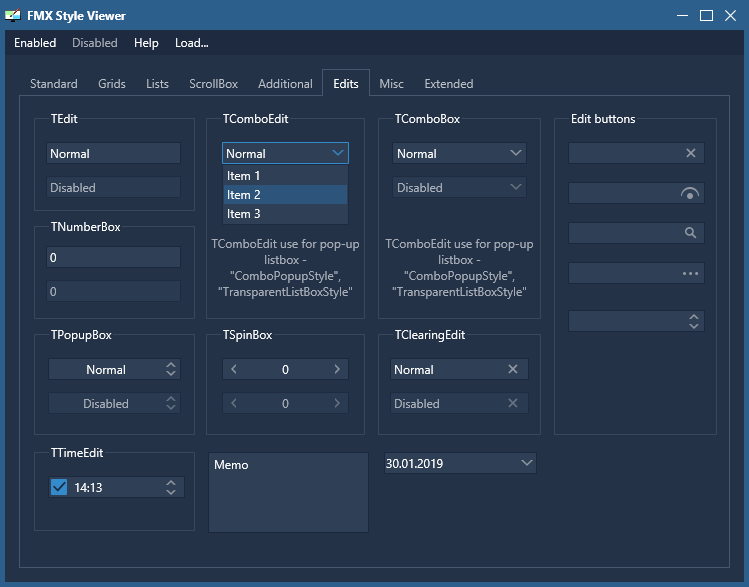Increase the enabled TSpinBox with the right arrow
This screenshot has height=587, width=749.
[337, 369]
